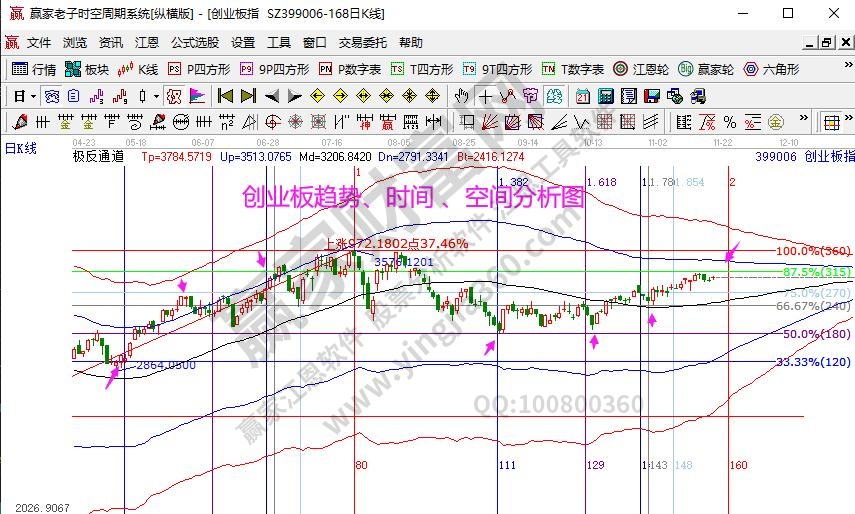Expand the candlestick style dropdown arrow
The width and height of the screenshot is (855, 514).
click(x=156, y=96)
